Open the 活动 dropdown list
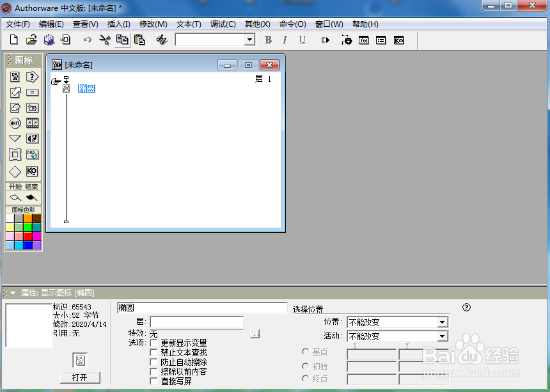 pyautogui.click(x=443, y=336)
